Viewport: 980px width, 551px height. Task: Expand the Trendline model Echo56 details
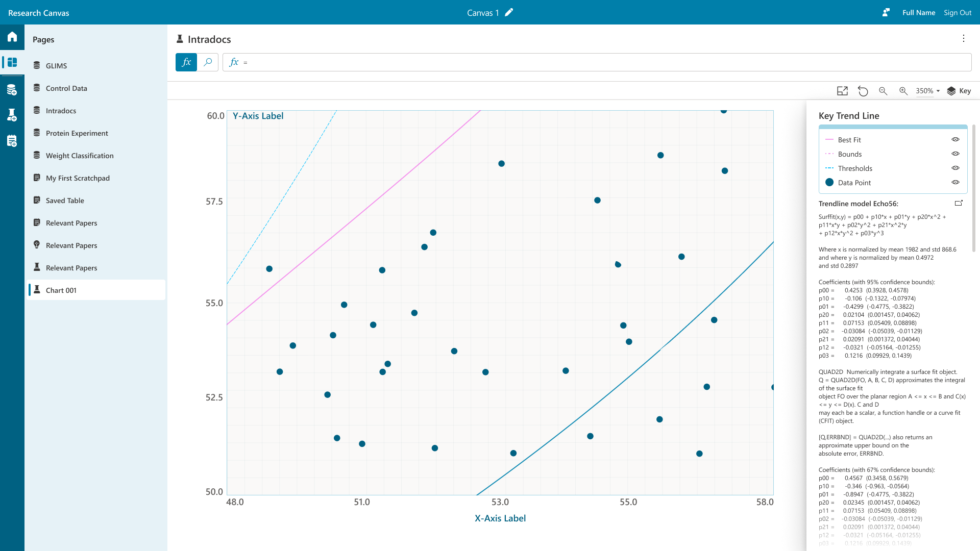click(x=959, y=203)
